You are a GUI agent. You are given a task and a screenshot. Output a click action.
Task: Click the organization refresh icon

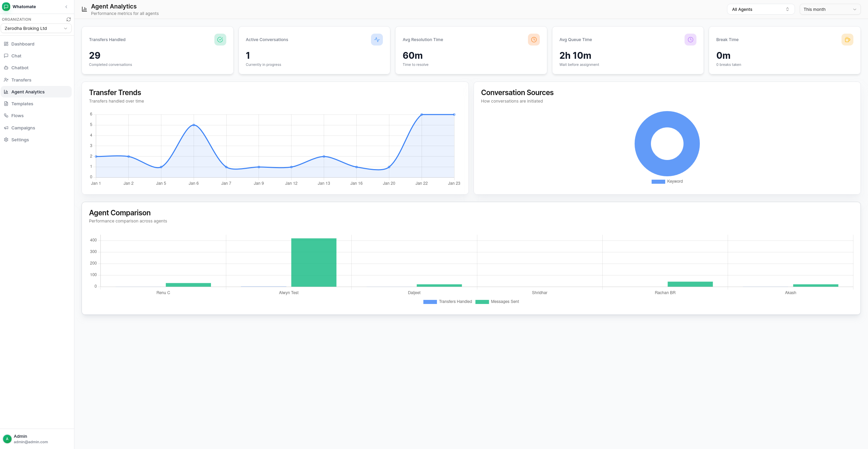click(68, 19)
